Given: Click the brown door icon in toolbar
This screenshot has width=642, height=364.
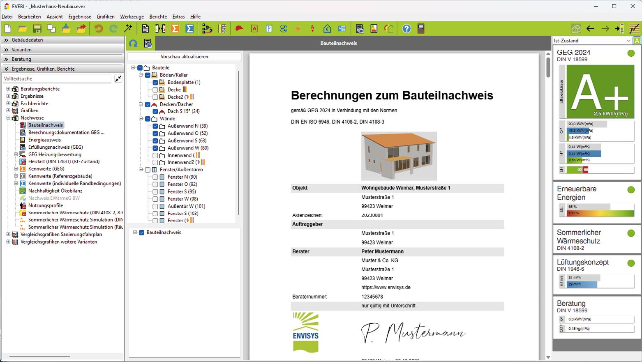Looking at the screenshot, I should point(421,29).
